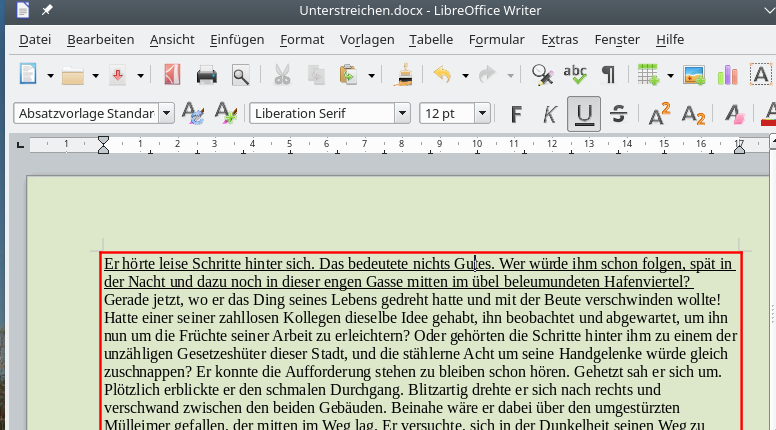
Task: Open the Ansicht menu
Action: [172, 40]
